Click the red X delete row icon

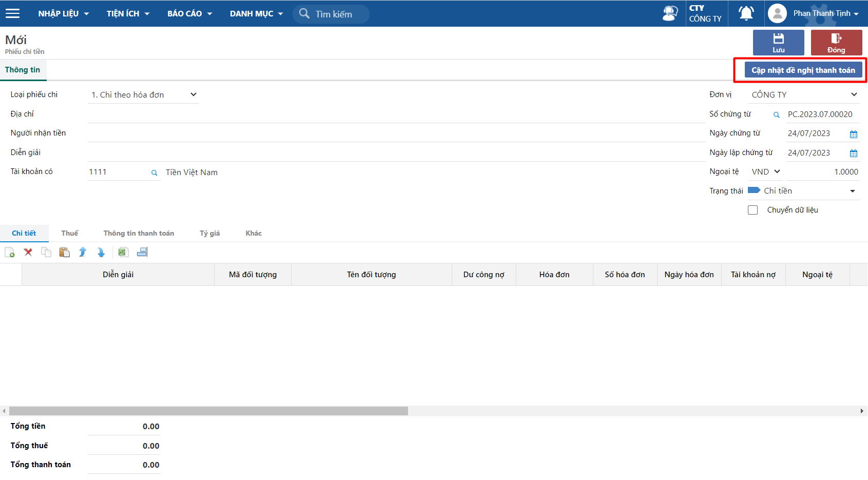tap(28, 252)
